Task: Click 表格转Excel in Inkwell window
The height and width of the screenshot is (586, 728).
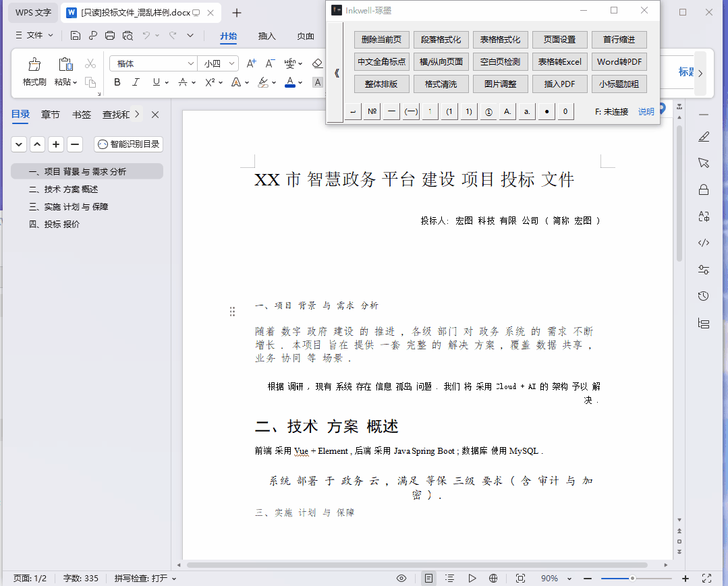Action: 559,62
